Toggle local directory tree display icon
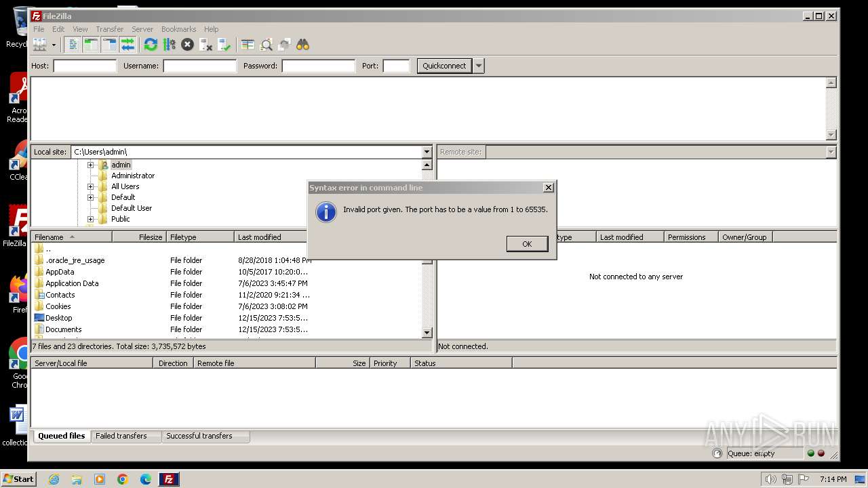The image size is (868, 488). [x=91, y=45]
